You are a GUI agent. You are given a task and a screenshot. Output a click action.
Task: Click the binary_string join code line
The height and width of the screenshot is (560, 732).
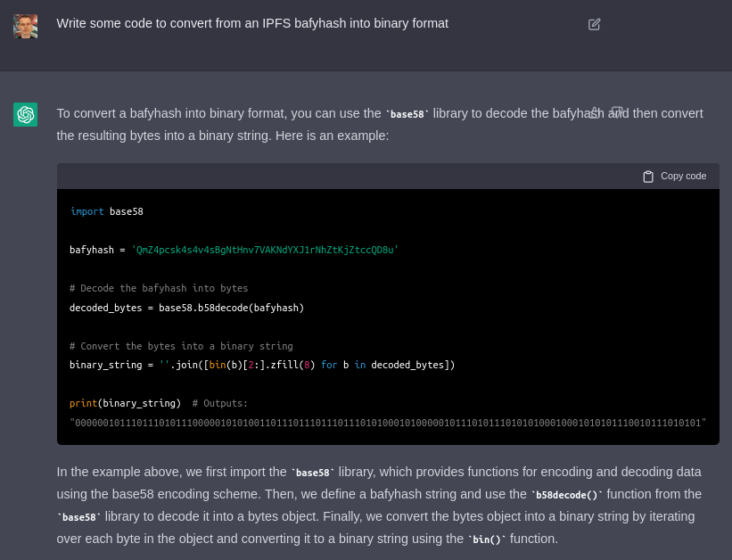tap(262, 365)
